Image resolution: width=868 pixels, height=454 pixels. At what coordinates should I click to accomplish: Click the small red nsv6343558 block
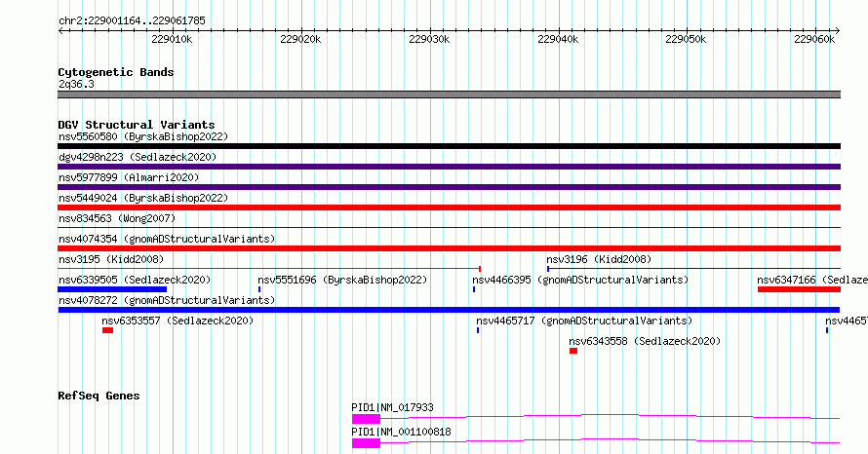[x=573, y=351]
